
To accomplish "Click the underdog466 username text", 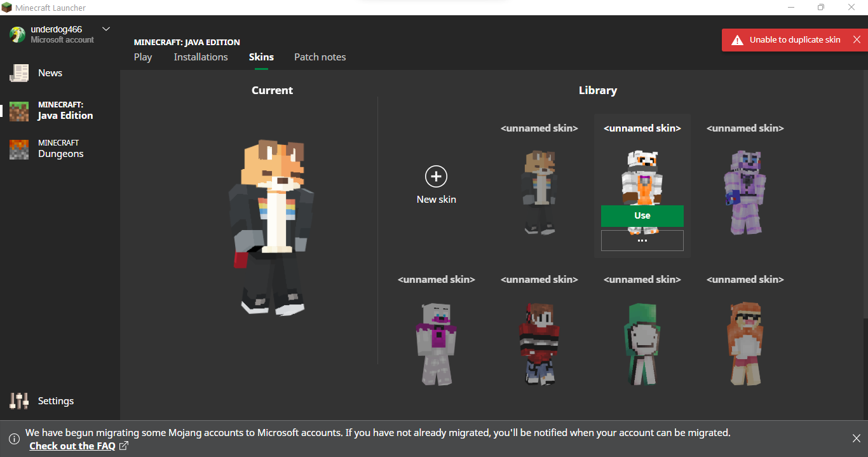I will (56, 29).
